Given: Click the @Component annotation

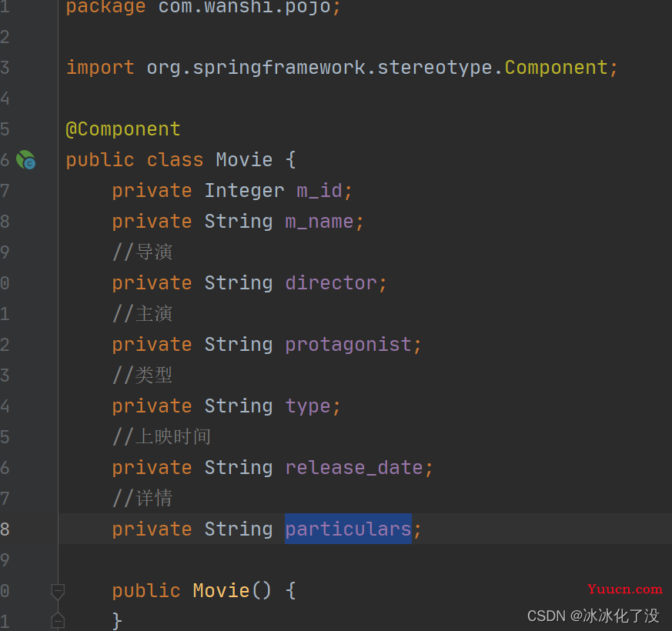Looking at the screenshot, I should point(123,129).
